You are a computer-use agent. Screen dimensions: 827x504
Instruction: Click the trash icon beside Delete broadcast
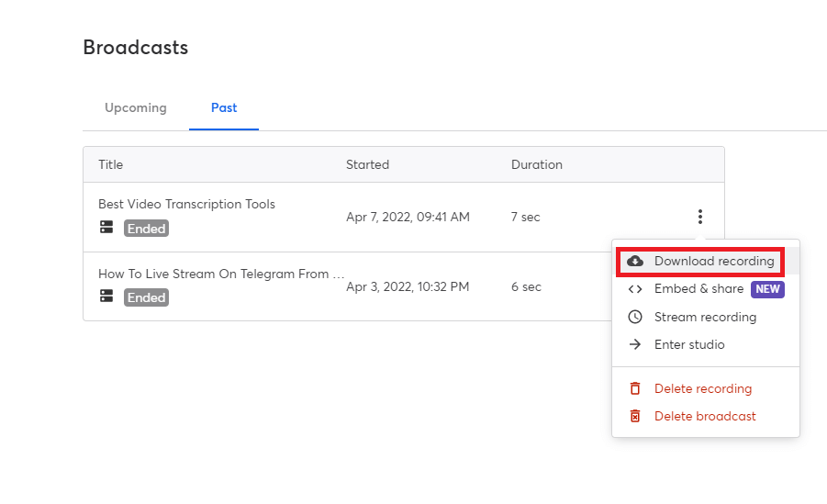click(x=635, y=417)
